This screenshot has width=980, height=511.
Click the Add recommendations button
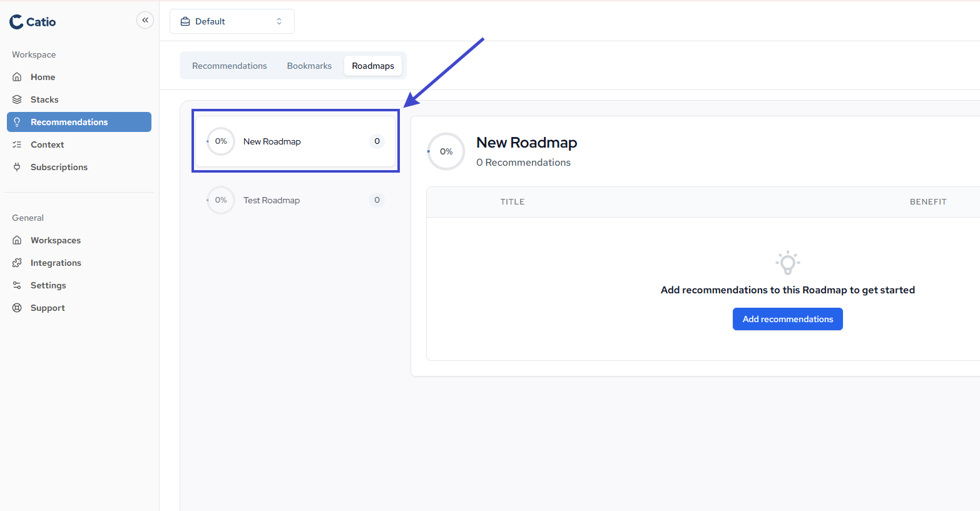click(x=787, y=318)
